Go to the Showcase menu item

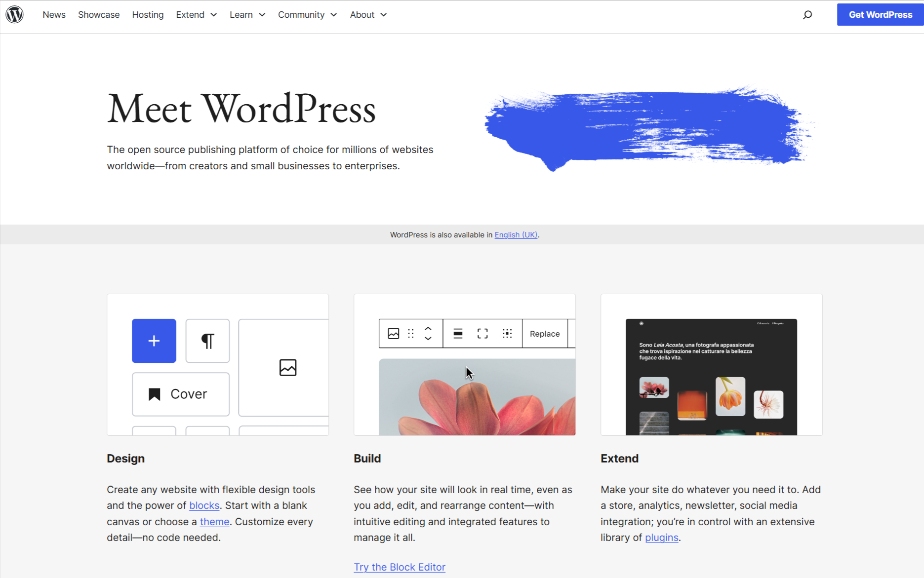[99, 14]
